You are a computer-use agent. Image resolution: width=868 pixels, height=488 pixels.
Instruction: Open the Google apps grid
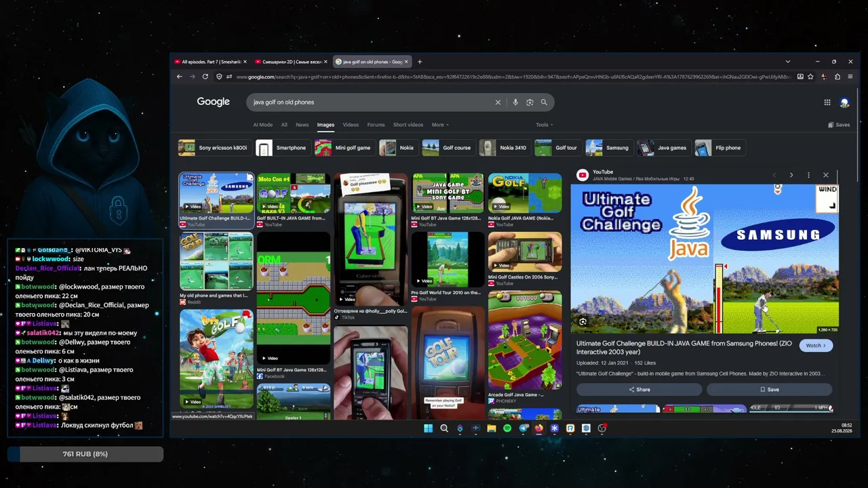pos(827,102)
